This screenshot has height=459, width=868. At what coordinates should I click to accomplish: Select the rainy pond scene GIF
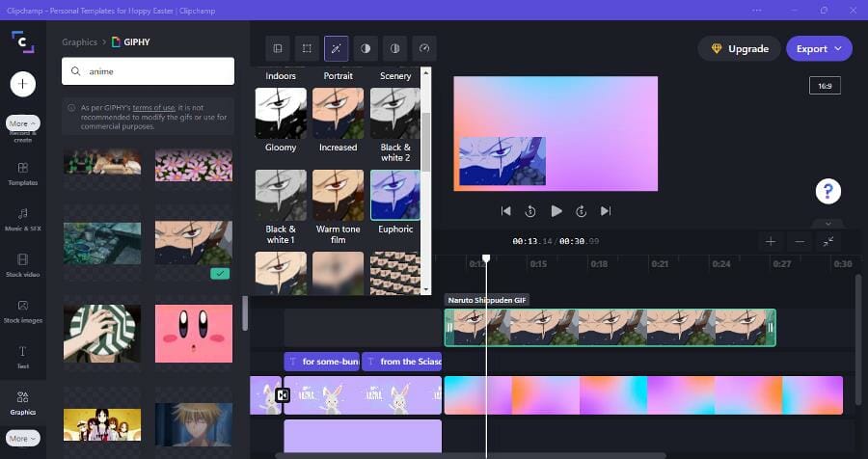pos(102,243)
